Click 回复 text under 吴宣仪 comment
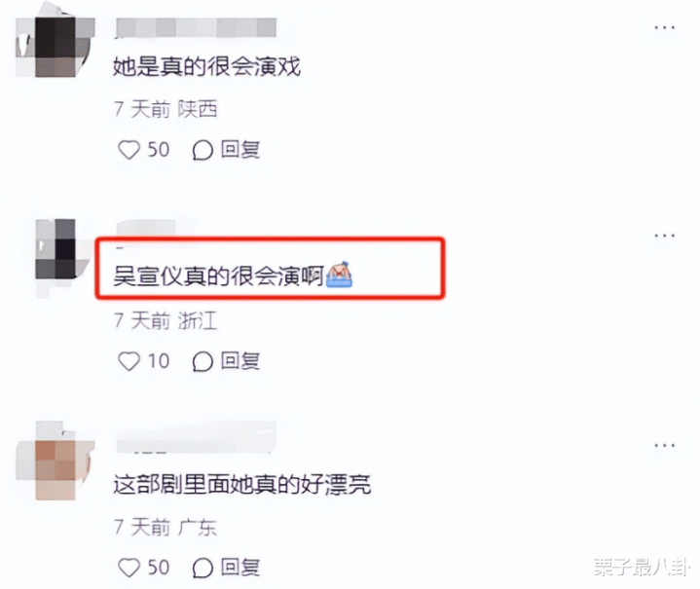The height and width of the screenshot is (589, 700). pyautogui.click(x=240, y=360)
